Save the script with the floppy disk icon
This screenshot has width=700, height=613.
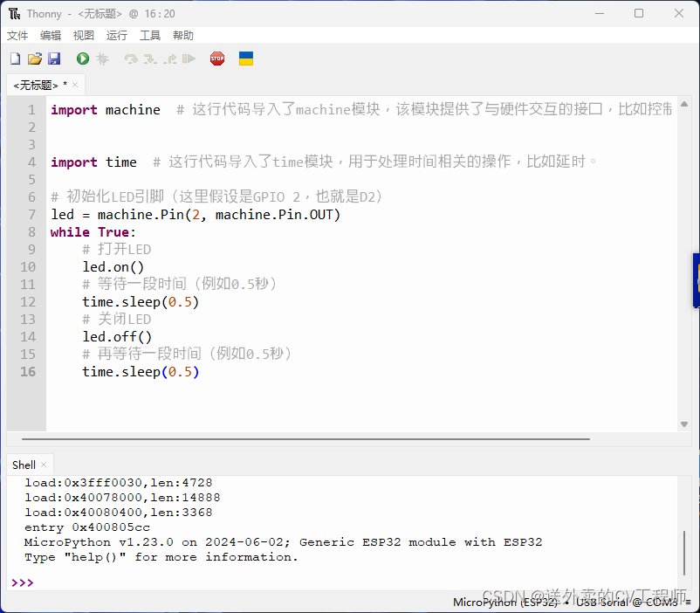[54, 59]
